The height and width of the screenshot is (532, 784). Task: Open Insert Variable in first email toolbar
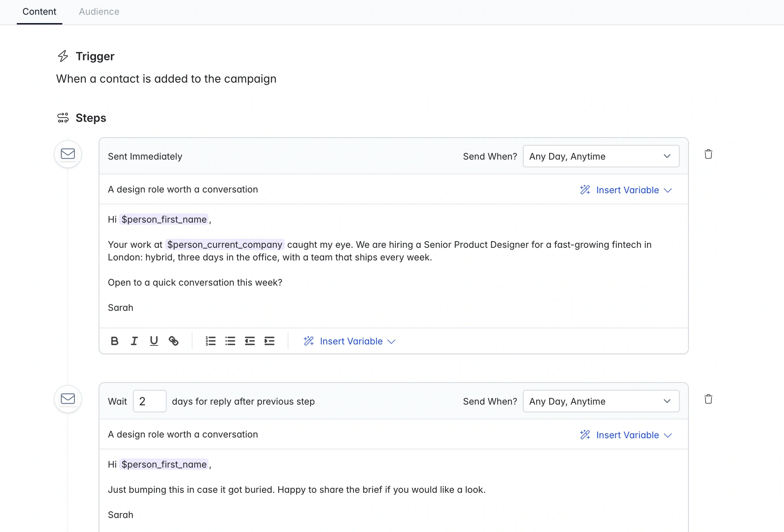click(x=350, y=341)
